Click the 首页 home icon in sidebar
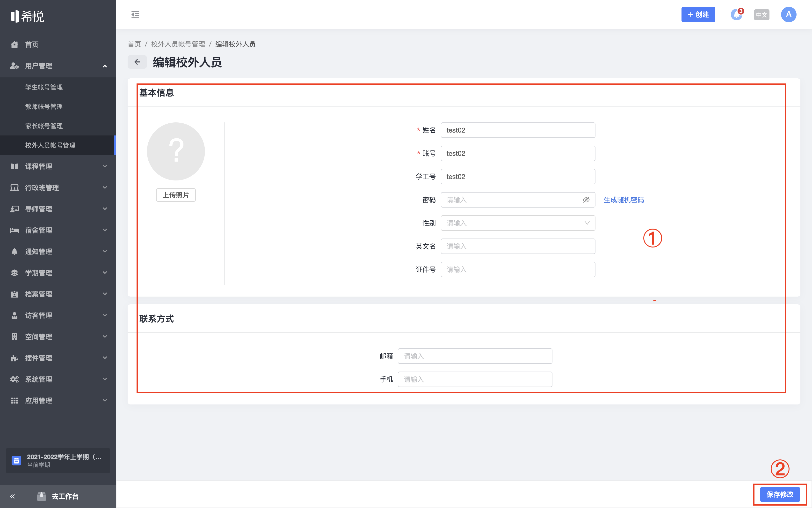 (14, 44)
